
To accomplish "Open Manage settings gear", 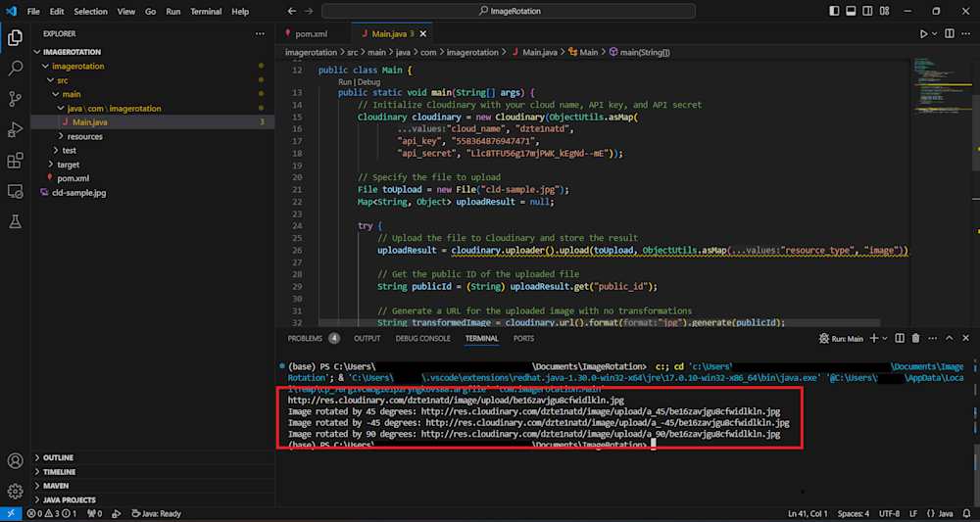I will 16,491.
